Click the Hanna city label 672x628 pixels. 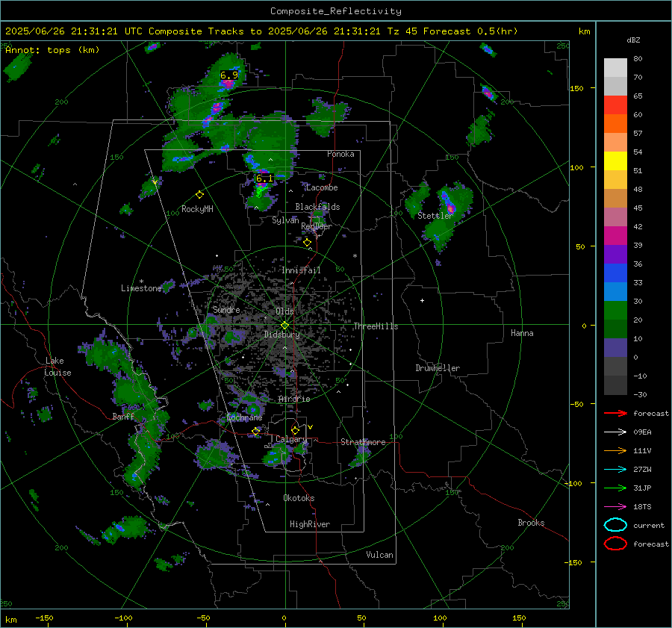point(522,333)
